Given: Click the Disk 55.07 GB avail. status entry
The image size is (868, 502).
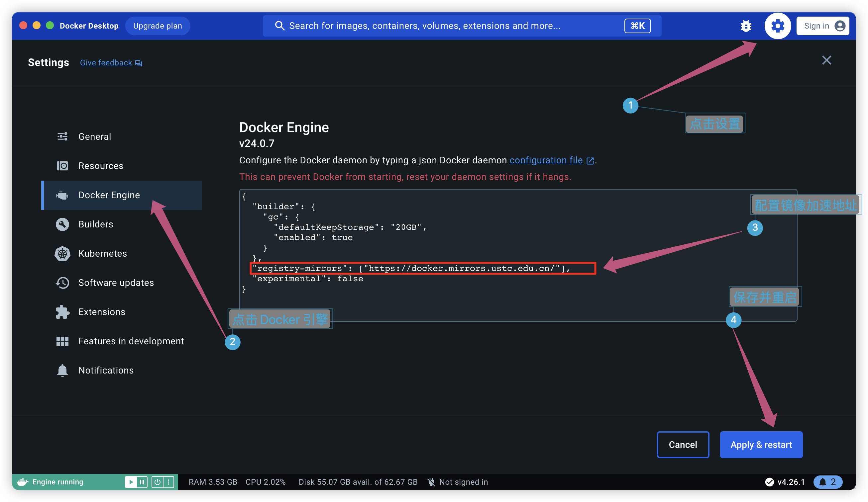Looking at the screenshot, I should (358, 482).
